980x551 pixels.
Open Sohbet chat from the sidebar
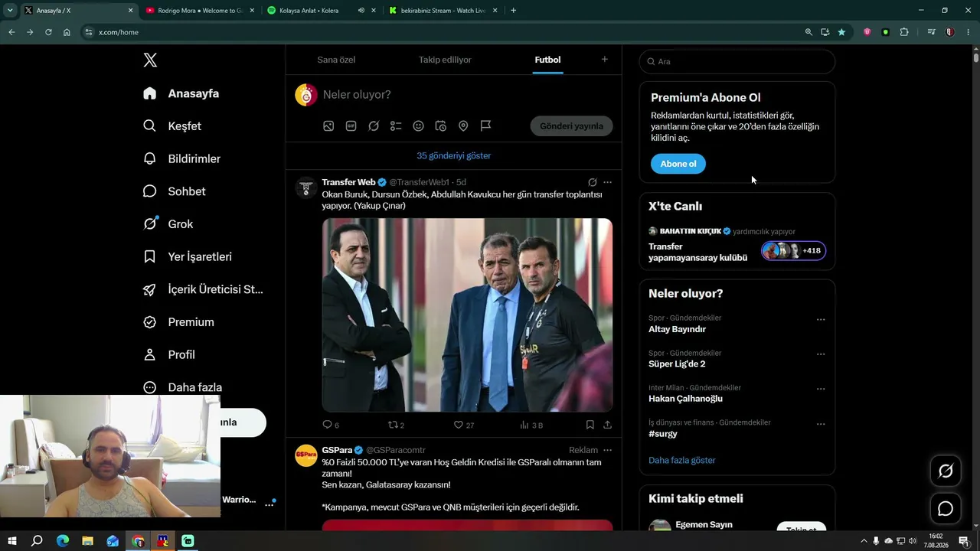(x=174, y=191)
